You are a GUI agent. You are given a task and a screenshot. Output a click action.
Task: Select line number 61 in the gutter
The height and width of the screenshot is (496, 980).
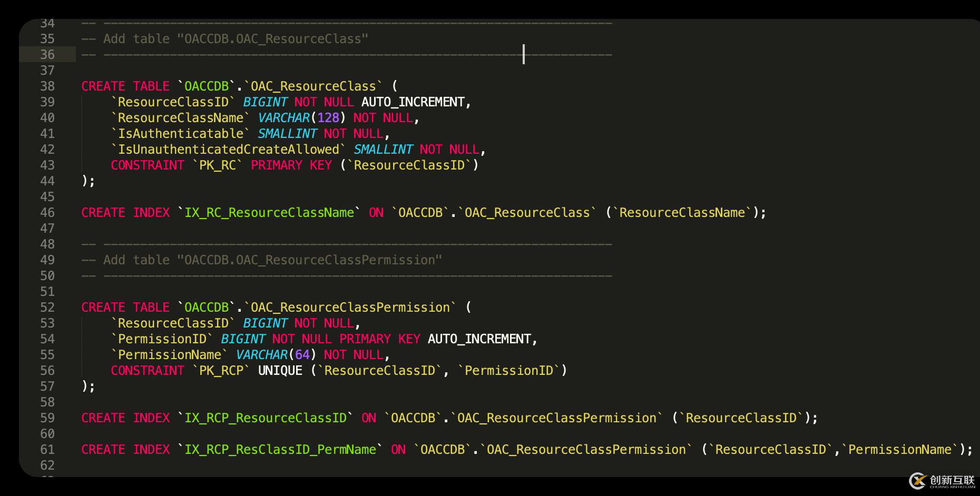tap(47, 450)
